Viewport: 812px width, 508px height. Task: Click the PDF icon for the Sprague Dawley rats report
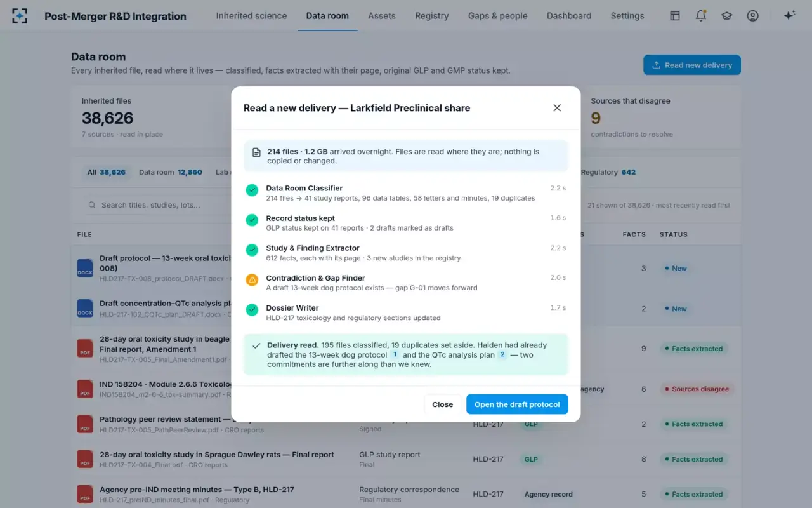(x=85, y=459)
